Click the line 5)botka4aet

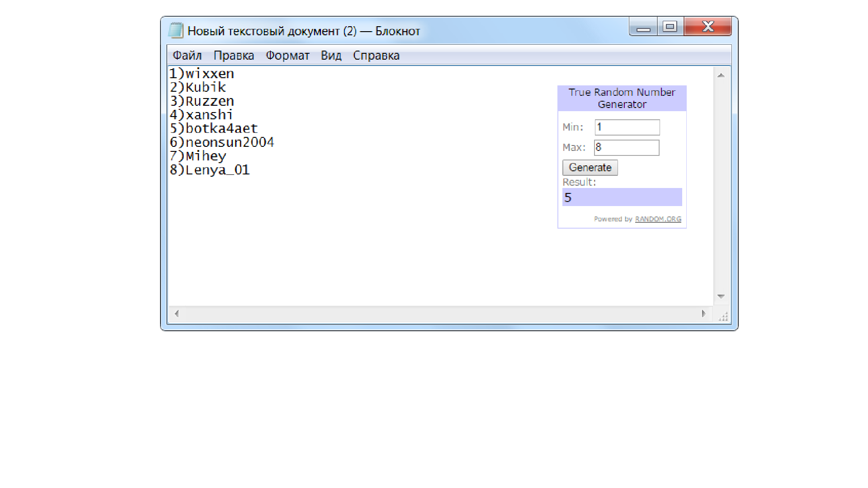213,129
